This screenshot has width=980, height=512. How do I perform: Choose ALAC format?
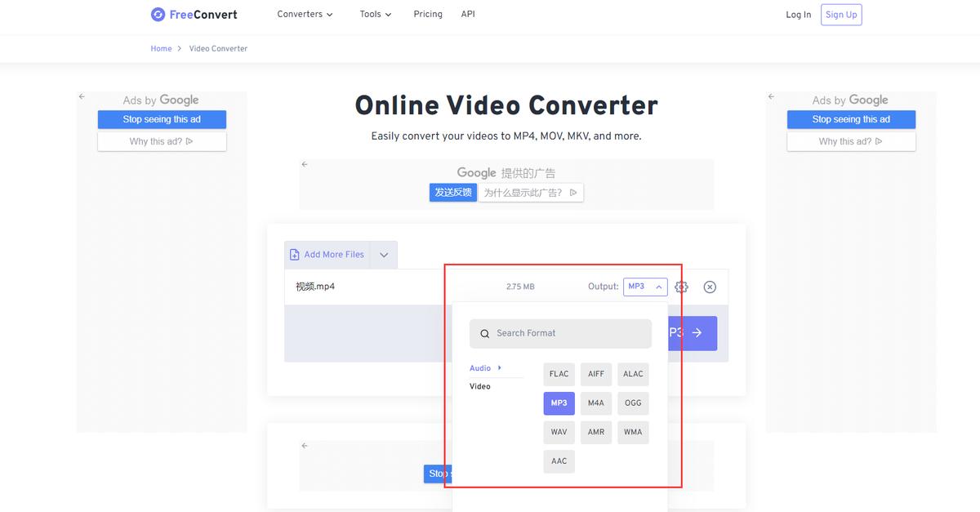(633, 374)
